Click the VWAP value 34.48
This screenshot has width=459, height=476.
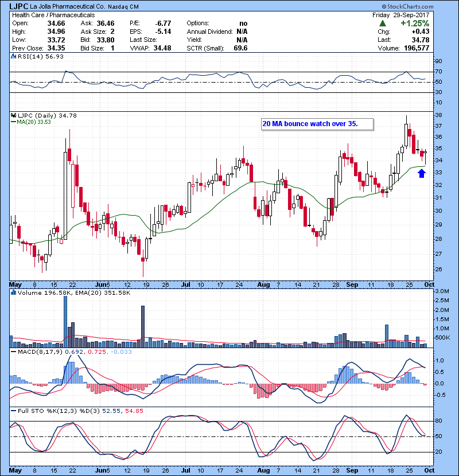click(x=162, y=48)
